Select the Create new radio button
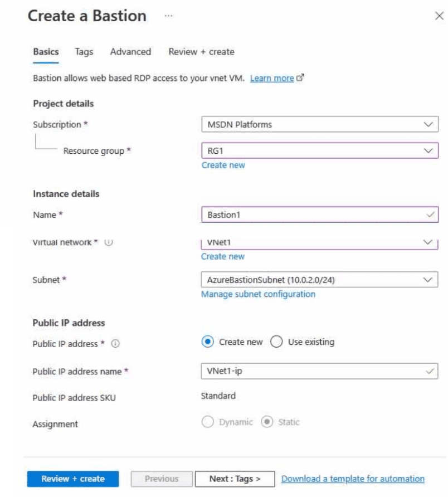The image size is (448, 497). [x=208, y=342]
